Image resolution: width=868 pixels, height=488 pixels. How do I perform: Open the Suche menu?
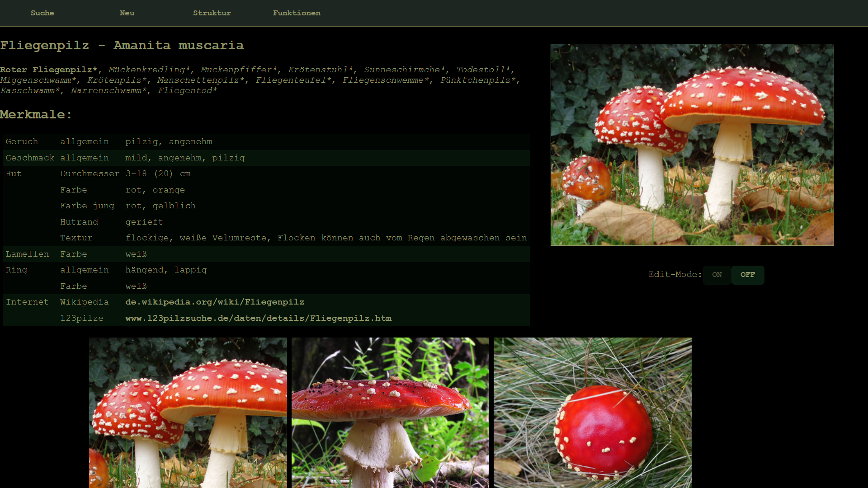(42, 13)
